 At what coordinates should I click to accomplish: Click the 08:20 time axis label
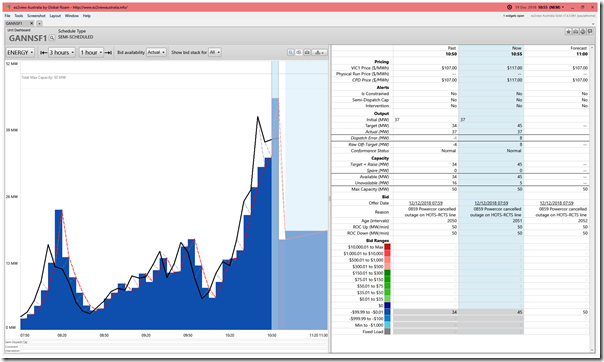point(62,335)
